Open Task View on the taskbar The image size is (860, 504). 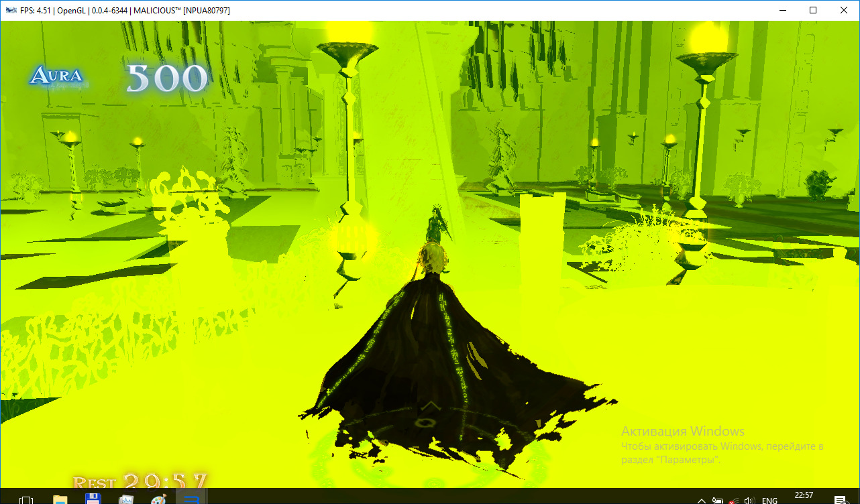[x=27, y=499]
